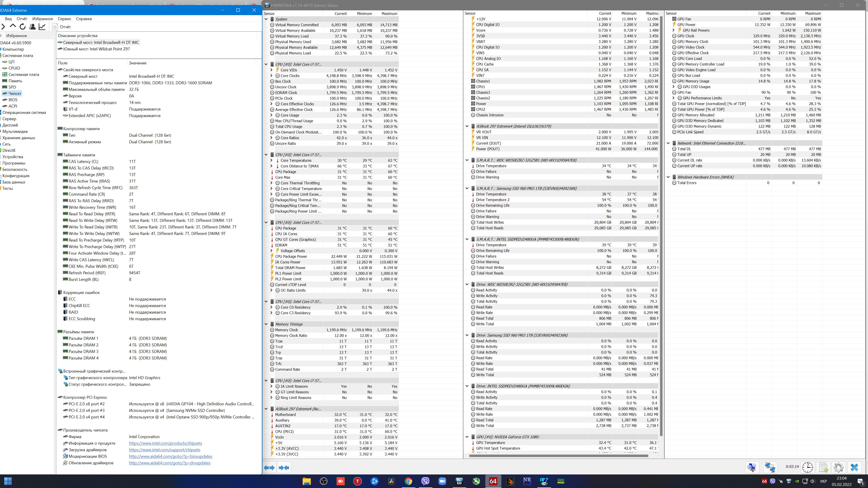
Task: Click the users icon in AIDA64 toolbar
Action: 32,27
